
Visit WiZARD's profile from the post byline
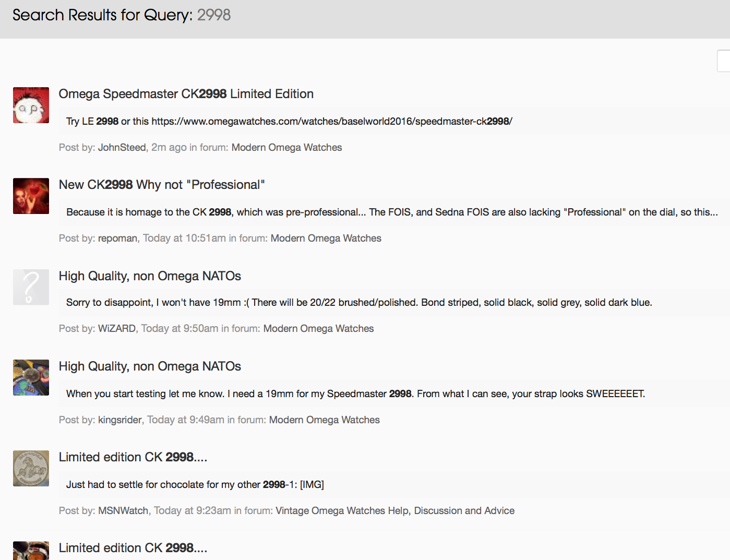(x=116, y=329)
